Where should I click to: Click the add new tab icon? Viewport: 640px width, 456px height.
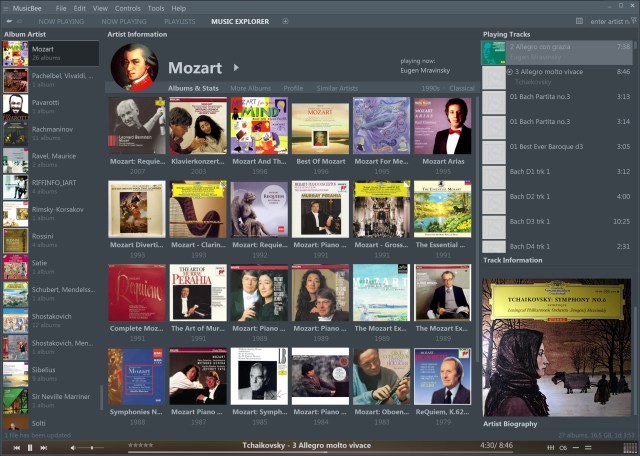pos(286,21)
